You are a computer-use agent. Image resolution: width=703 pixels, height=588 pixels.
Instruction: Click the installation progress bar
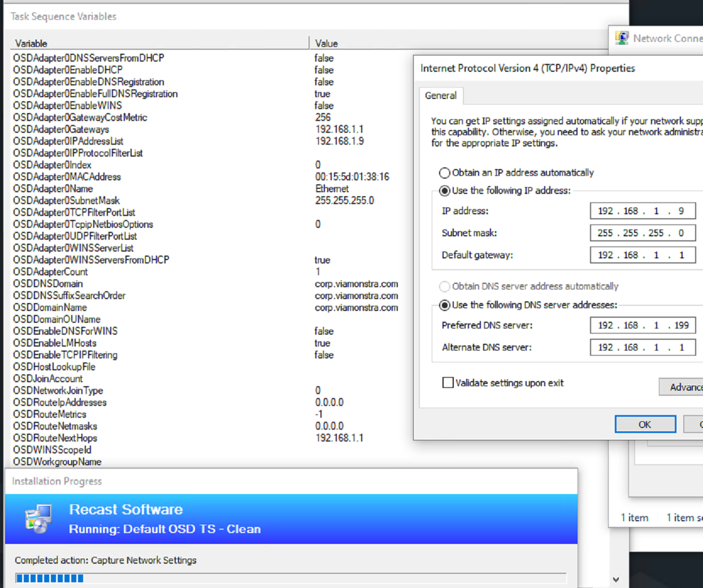click(290, 578)
